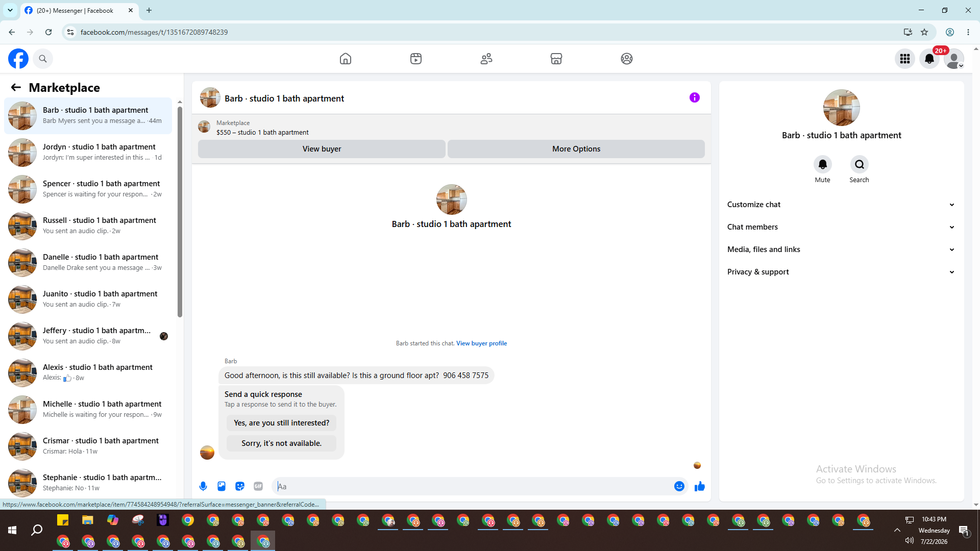
Task: Open Chrome three-dot menu
Action: pyautogui.click(x=968, y=32)
